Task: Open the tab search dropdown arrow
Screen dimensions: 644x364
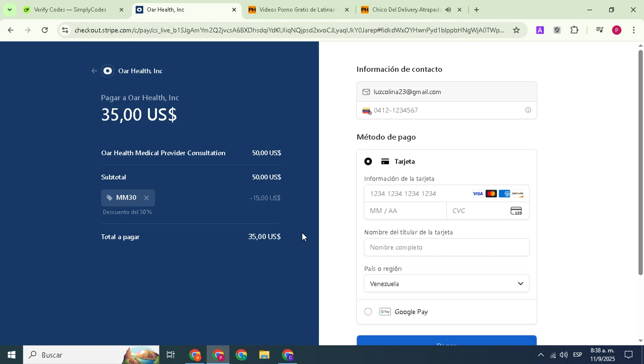Action: [x=9, y=9]
